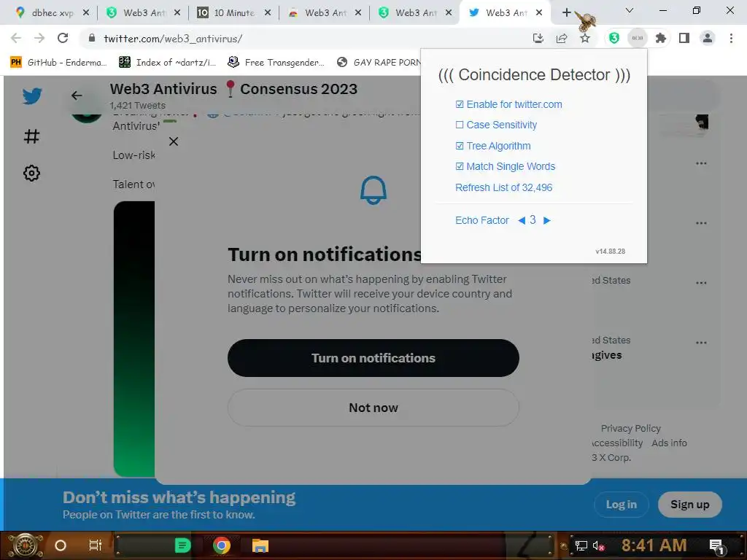Click Refresh List of 32,496
This screenshot has width=747, height=560.
(x=503, y=187)
